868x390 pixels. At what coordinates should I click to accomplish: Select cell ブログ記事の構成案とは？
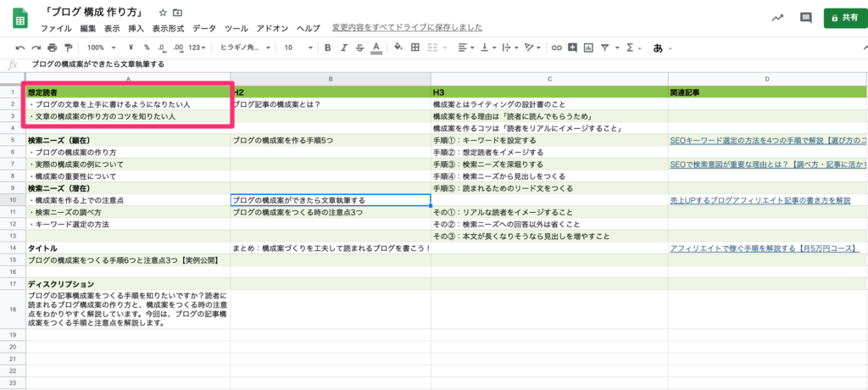(x=331, y=104)
